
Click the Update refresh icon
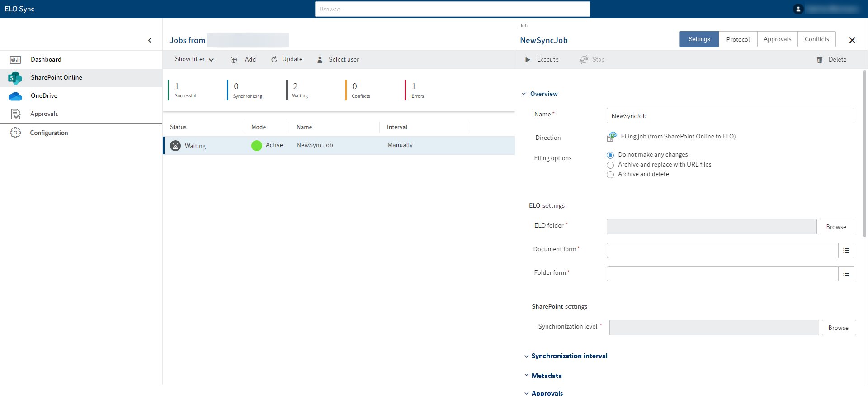(x=274, y=60)
